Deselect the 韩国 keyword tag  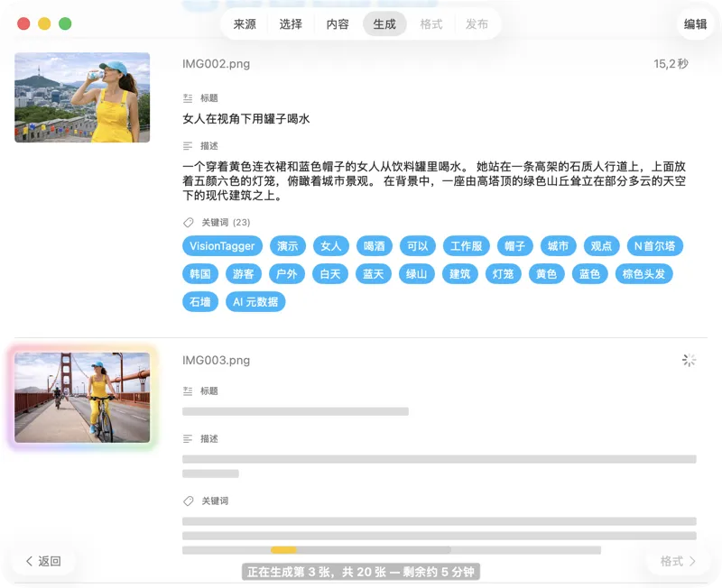pos(199,273)
